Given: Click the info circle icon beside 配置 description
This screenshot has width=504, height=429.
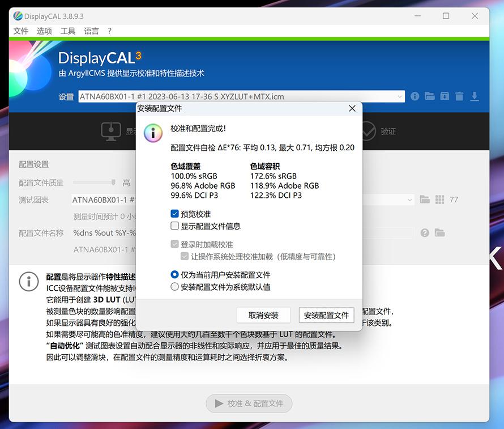Looking at the screenshot, I should click(x=29, y=282).
